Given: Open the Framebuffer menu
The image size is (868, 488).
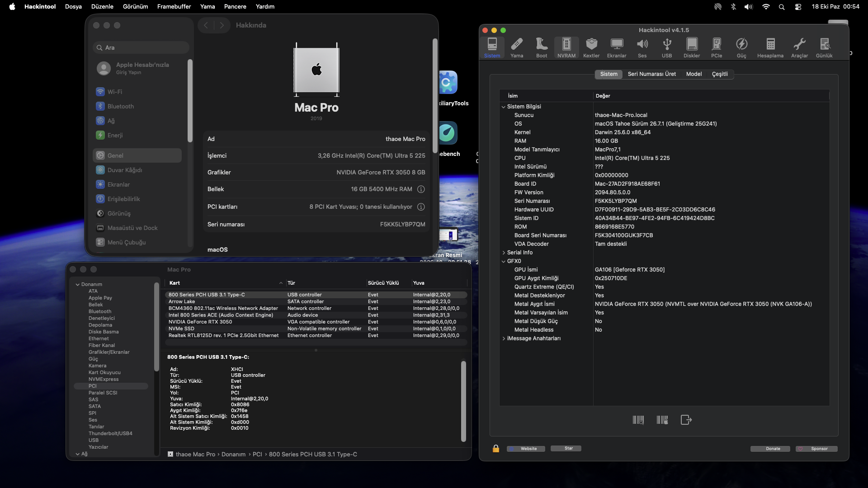Looking at the screenshot, I should point(174,7).
